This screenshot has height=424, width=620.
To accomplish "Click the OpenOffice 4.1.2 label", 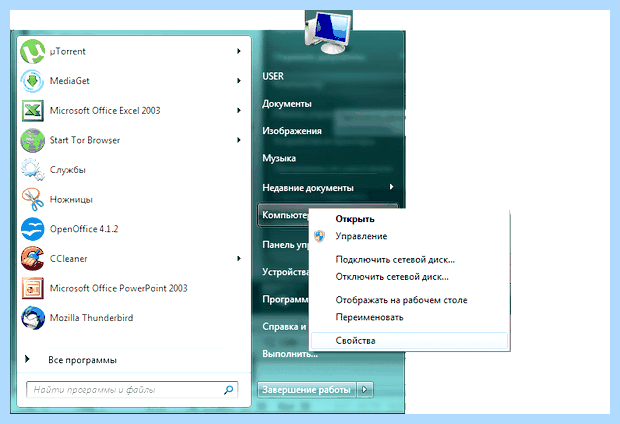I will (84, 229).
